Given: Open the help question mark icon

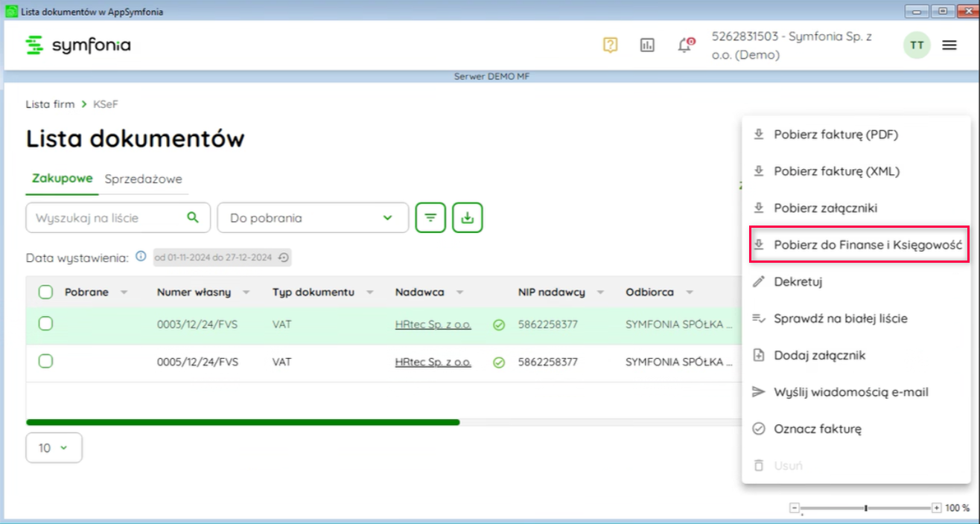Looking at the screenshot, I should (610, 45).
